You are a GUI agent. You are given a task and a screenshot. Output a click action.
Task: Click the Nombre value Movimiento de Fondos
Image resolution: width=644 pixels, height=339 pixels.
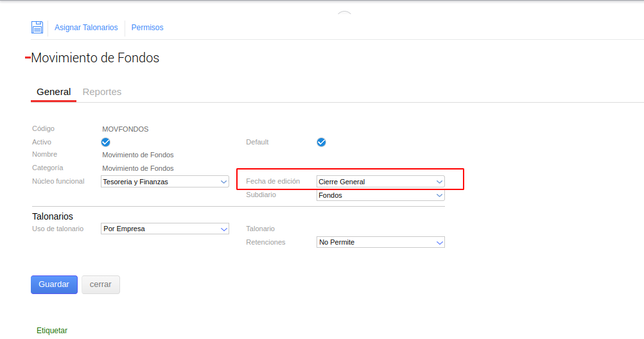tap(138, 155)
